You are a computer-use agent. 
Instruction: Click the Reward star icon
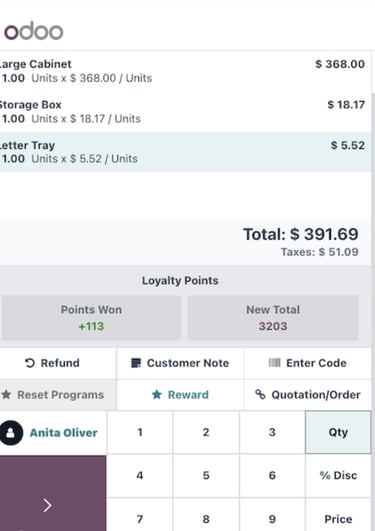point(157,395)
